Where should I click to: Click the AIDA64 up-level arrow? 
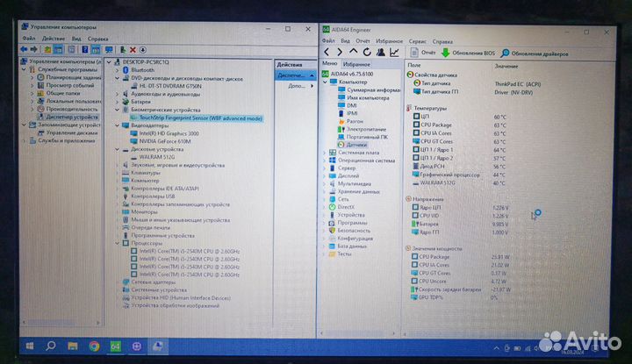click(354, 52)
